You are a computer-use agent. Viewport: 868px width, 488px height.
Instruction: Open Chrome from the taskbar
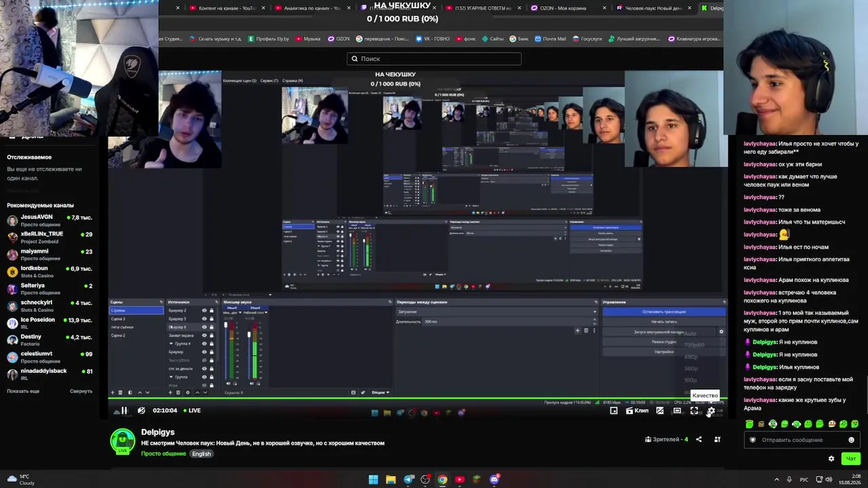[442, 480]
